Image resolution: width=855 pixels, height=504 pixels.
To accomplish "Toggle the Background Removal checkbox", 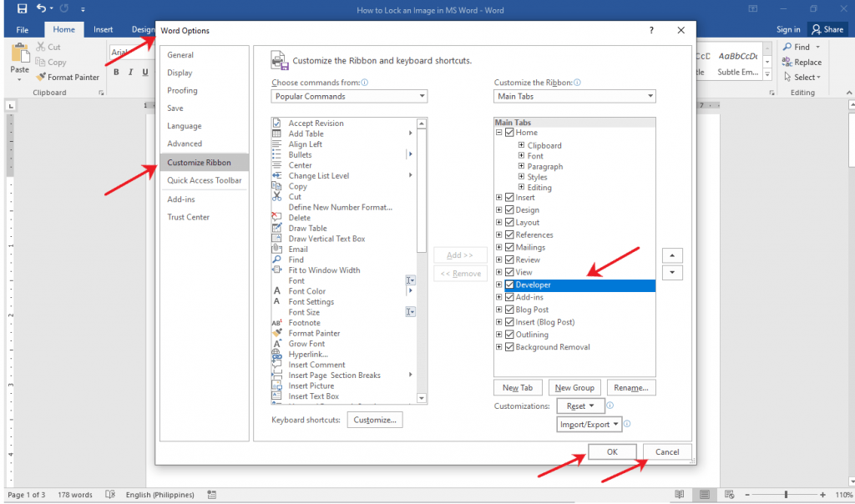I will click(x=510, y=347).
